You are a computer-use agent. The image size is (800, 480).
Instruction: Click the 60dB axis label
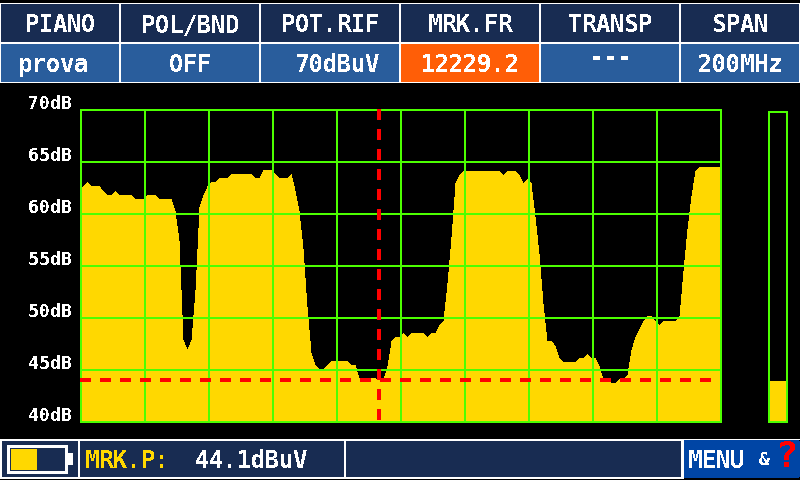pos(50,207)
